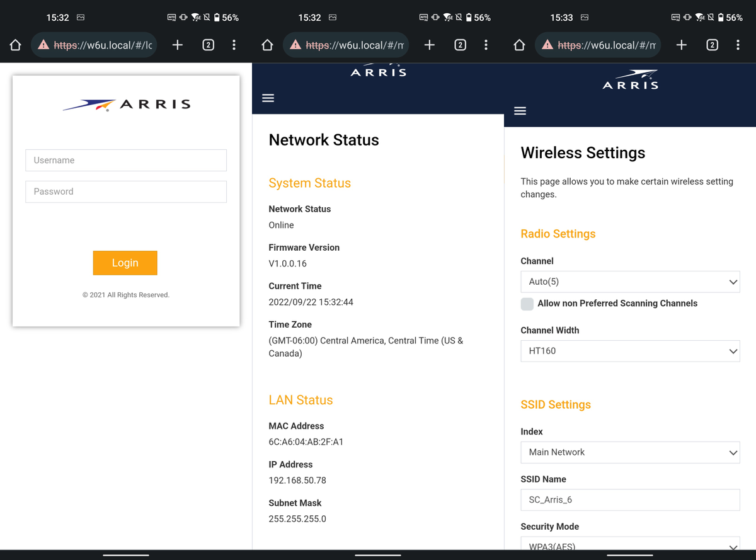Tap LAN Status section heading
This screenshot has width=756, height=560.
(x=301, y=400)
